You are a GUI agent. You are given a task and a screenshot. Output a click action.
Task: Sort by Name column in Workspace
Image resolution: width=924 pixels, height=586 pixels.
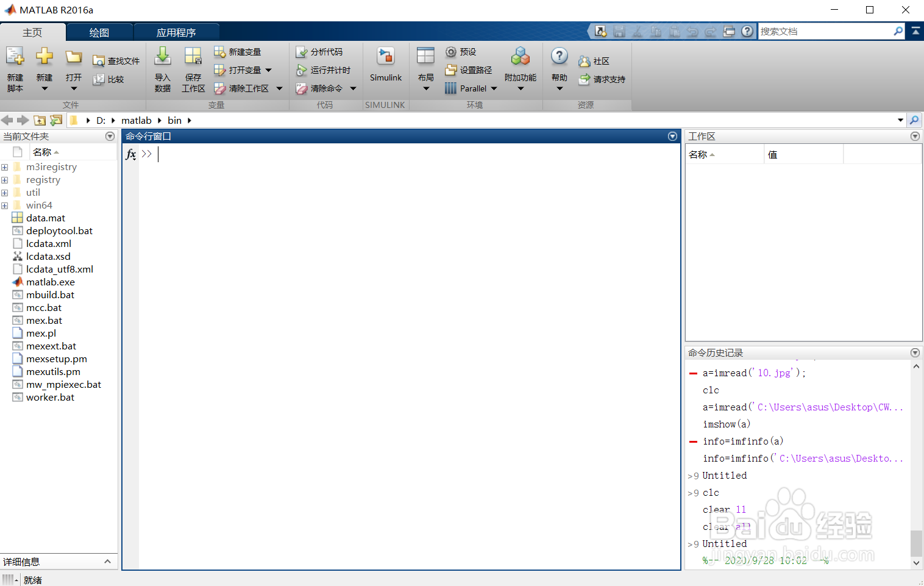[725, 155]
